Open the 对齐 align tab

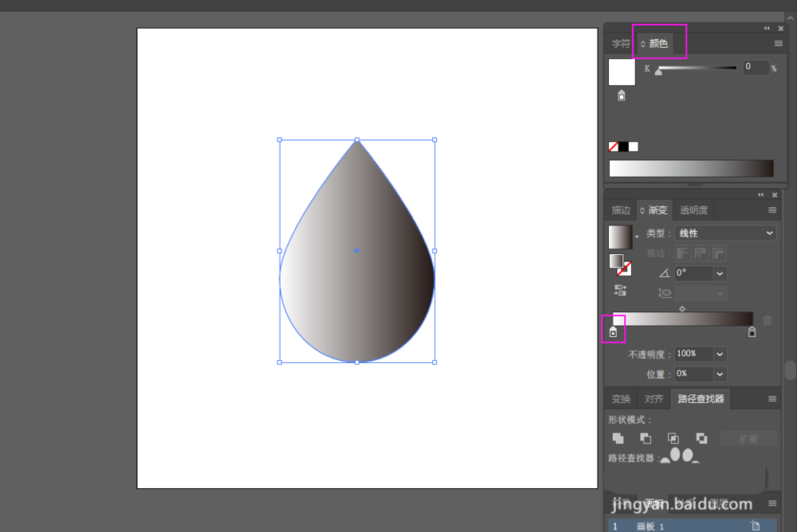(654, 399)
